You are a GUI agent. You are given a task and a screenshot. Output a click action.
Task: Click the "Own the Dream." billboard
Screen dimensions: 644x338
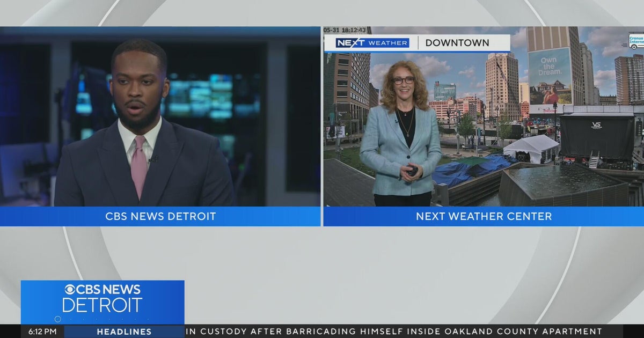551,76
